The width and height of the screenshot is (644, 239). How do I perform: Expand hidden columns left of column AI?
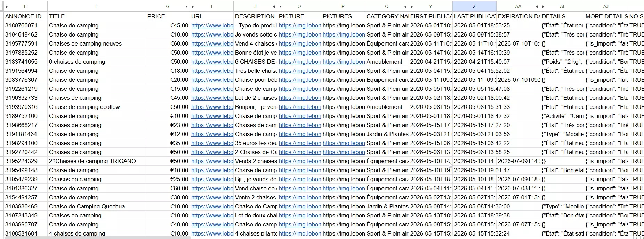543,7
